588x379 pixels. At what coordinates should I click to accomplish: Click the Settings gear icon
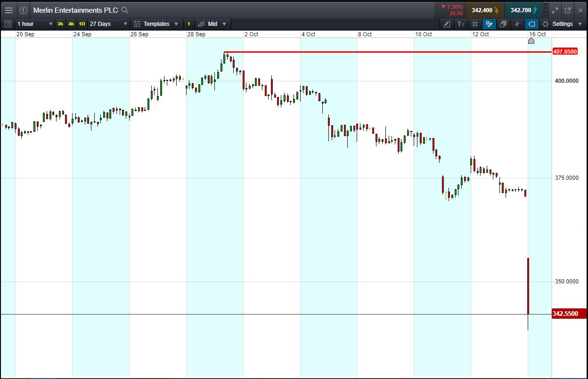click(546, 24)
